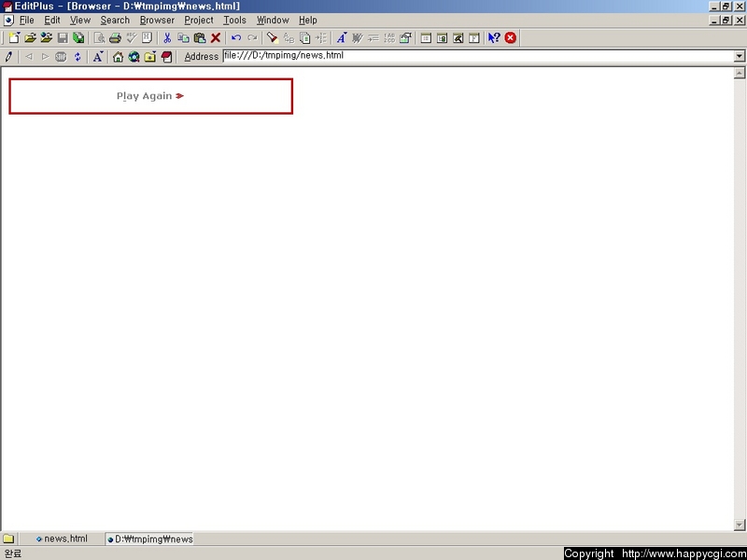
Task: Click the browser Refresh icon
Action: coord(78,57)
